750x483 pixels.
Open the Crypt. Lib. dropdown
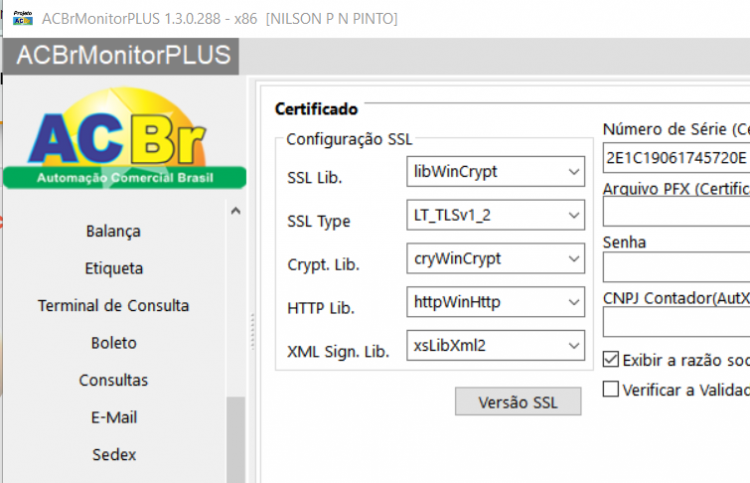pos(496,258)
